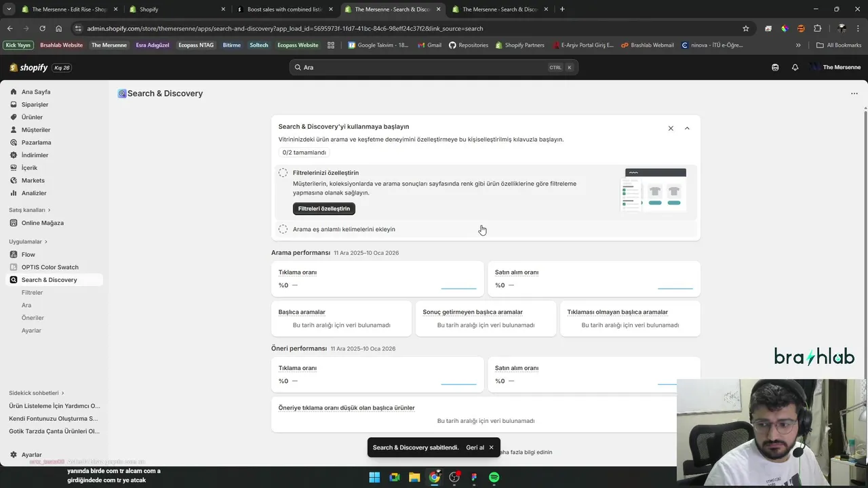Click the İndirimler discounts icon

click(x=14, y=155)
